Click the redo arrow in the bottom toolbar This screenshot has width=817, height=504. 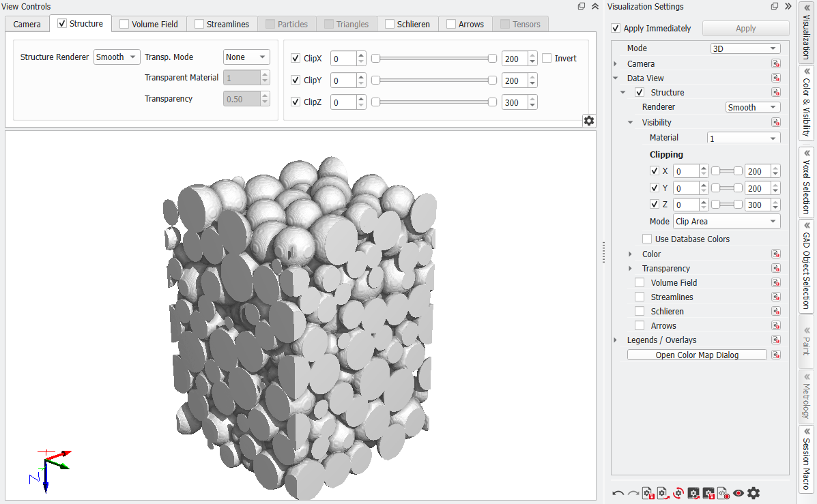[x=633, y=493]
